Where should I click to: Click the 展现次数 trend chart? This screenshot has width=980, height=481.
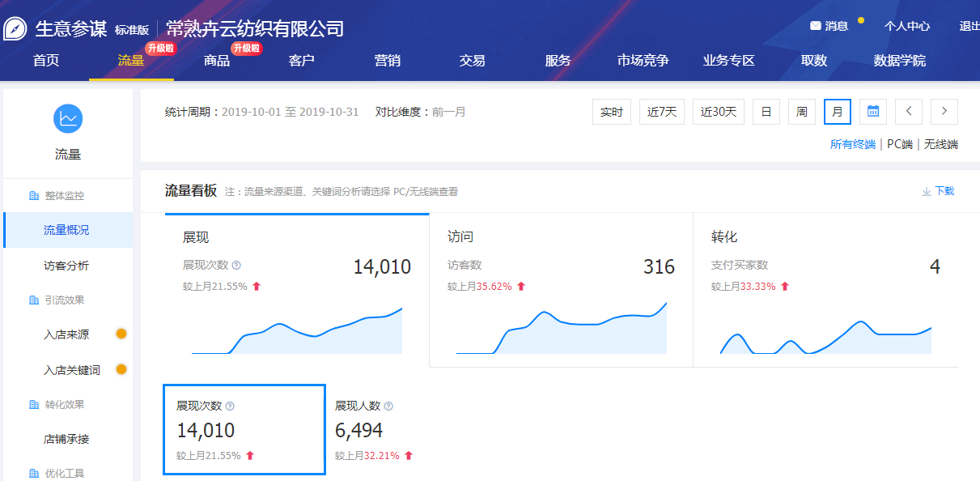click(x=297, y=330)
